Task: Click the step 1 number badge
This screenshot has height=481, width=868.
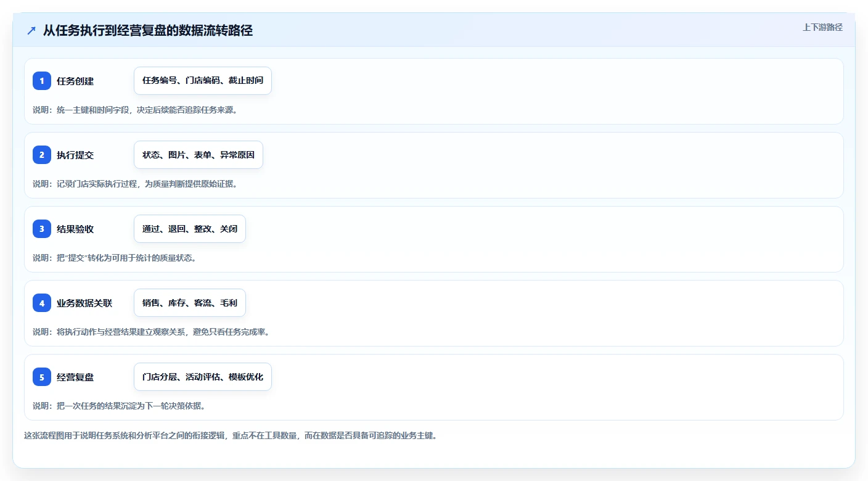Action: [42, 81]
